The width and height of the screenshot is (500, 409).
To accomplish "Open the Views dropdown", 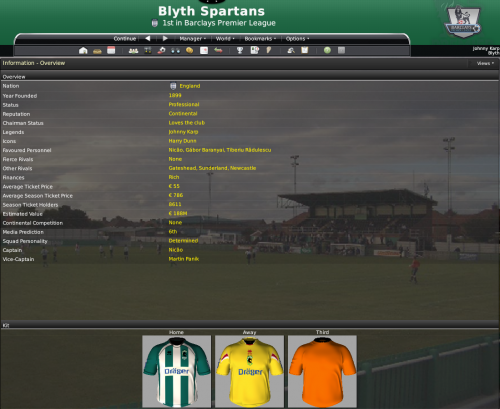I will 485,63.
